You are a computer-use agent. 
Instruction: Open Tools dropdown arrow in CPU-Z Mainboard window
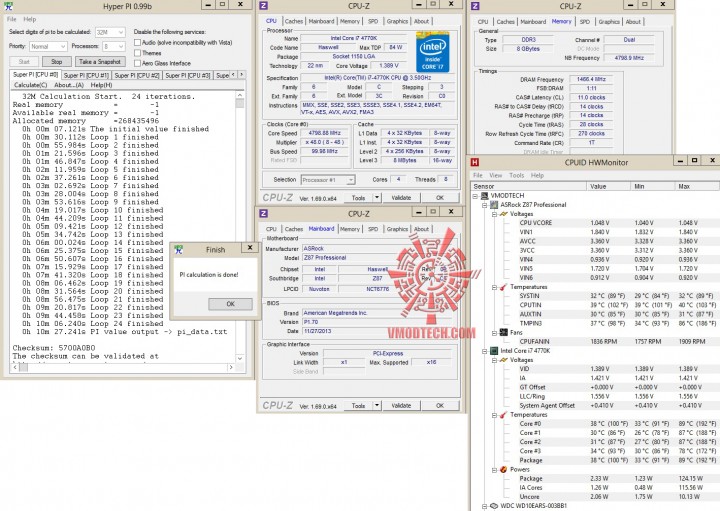377,406
